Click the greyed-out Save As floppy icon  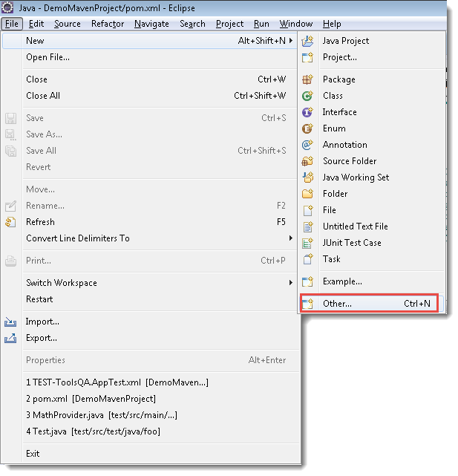10,136
